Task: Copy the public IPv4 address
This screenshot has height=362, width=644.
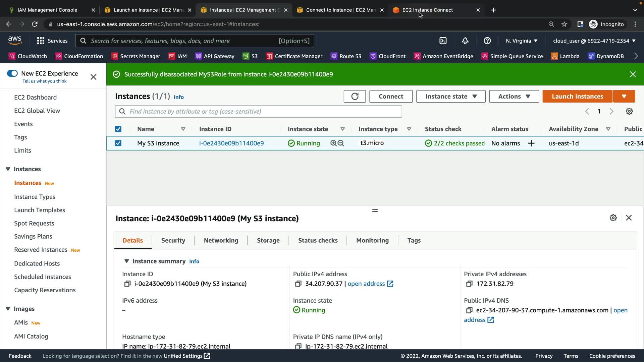Action: [x=298, y=284]
